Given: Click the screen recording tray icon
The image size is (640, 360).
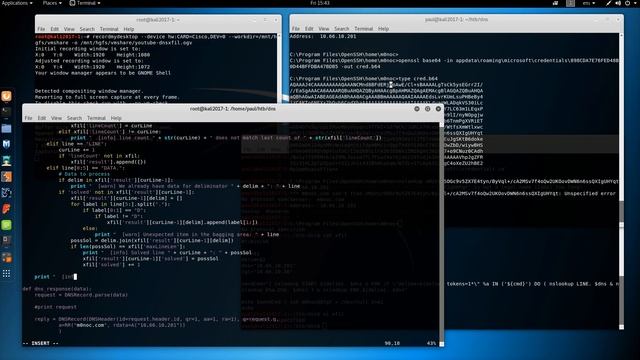Looking at the screenshot, I should click(x=556, y=3).
